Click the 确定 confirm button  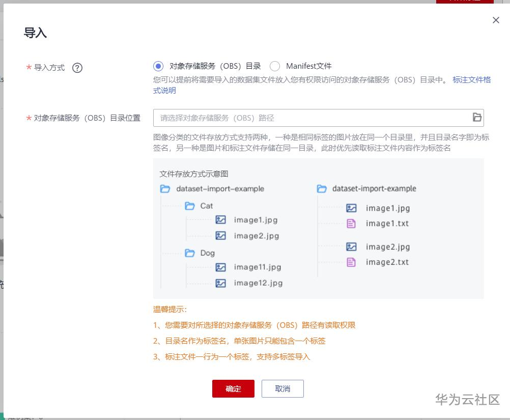coord(233,388)
